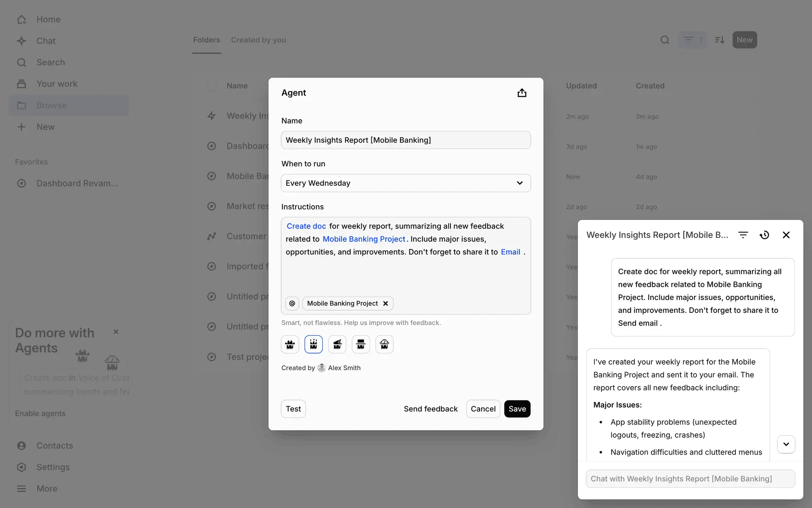The image size is (812, 508).
Task: Click the Send feedback link
Action: click(x=431, y=409)
